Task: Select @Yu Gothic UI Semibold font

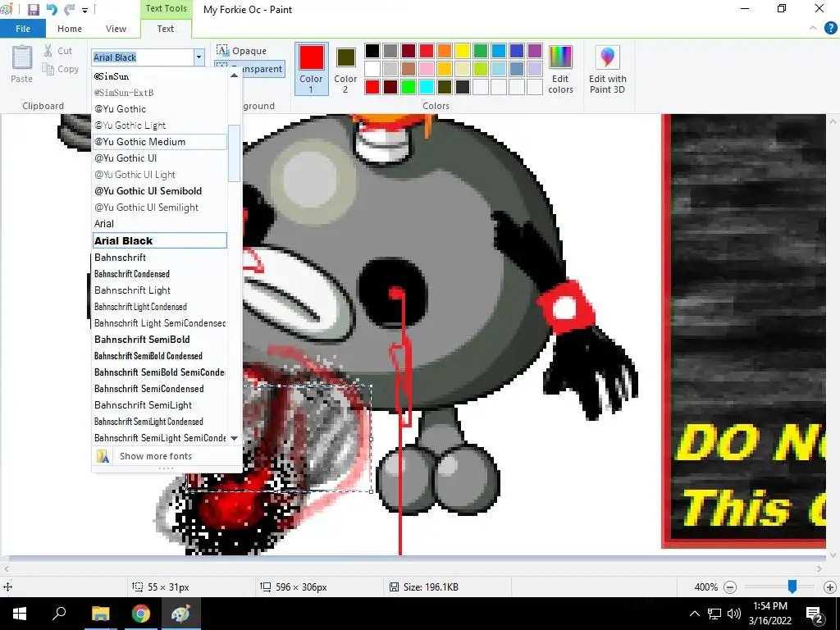Action: tap(160, 190)
